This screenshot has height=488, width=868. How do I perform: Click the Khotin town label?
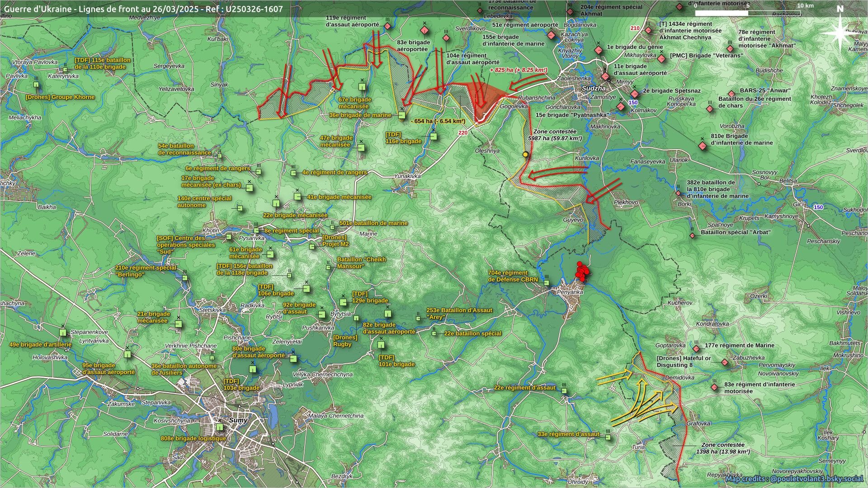(x=211, y=230)
